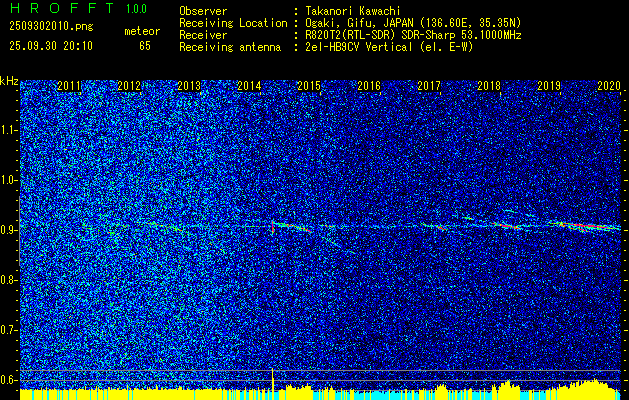This screenshot has height=400, width=629.
Task: Click time marker 2018
Action: (x=489, y=85)
